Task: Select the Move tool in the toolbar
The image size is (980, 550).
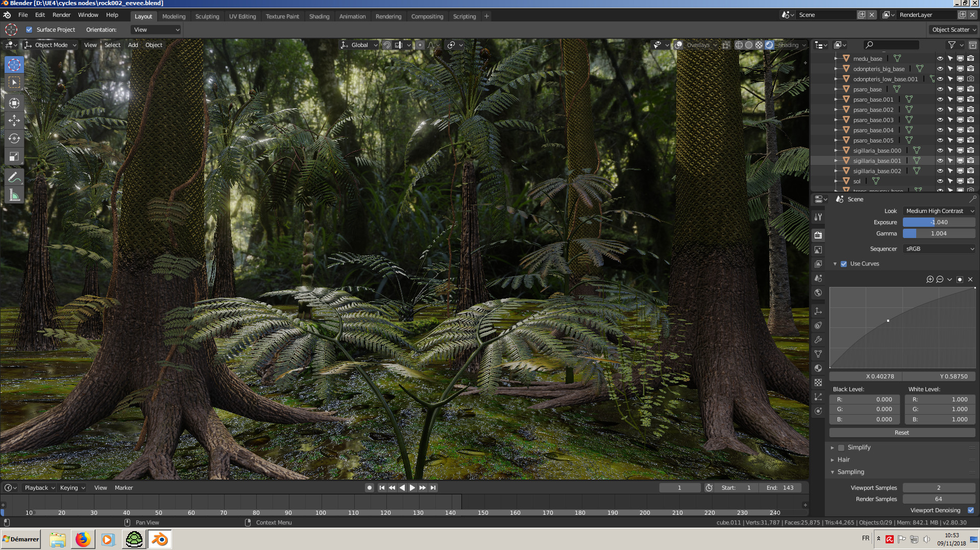Action: coord(14,121)
